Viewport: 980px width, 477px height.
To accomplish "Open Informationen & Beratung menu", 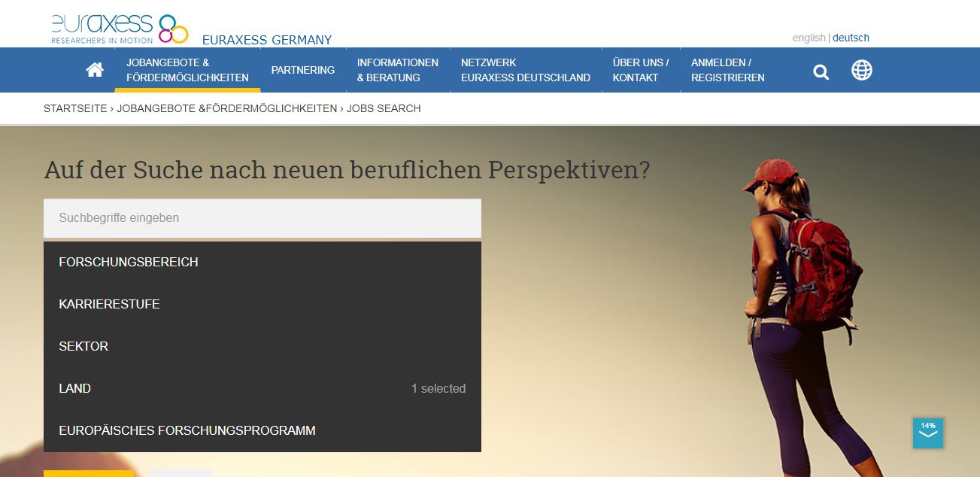I will [398, 70].
